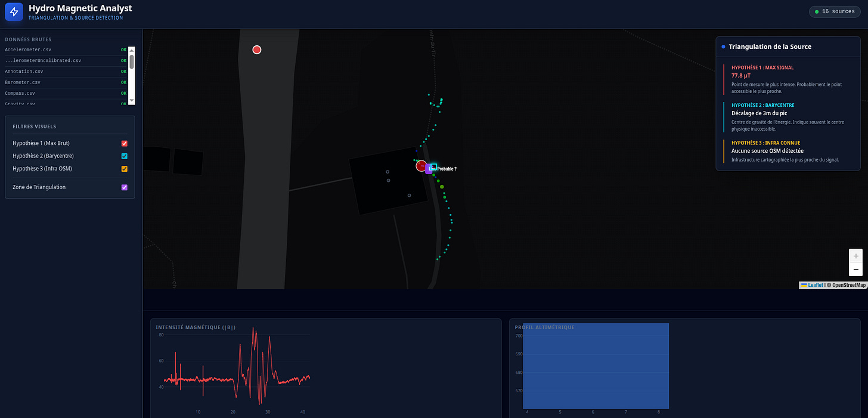The height and width of the screenshot is (418, 868).
Task: Select Barometer.csv in raw data list
Action: 66,82
